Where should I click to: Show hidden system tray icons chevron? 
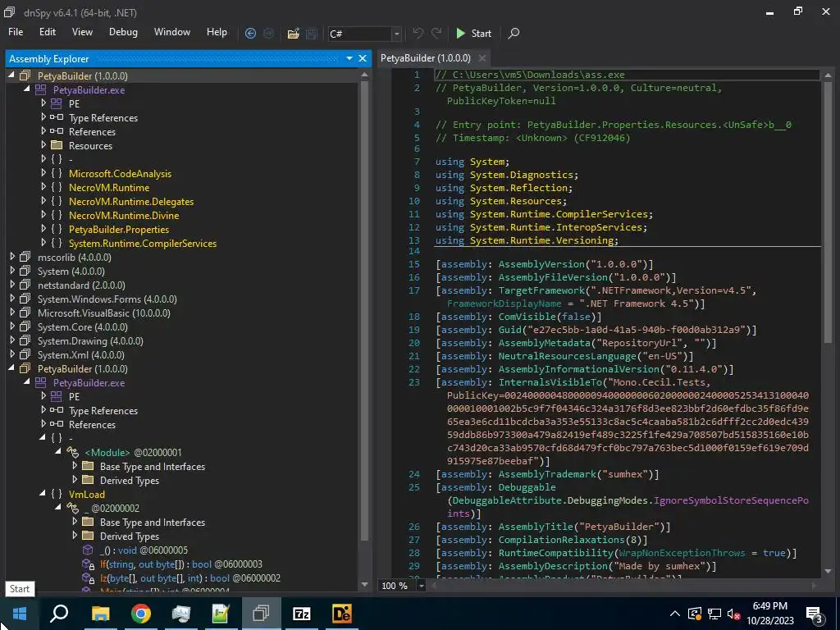click(675, 614)
